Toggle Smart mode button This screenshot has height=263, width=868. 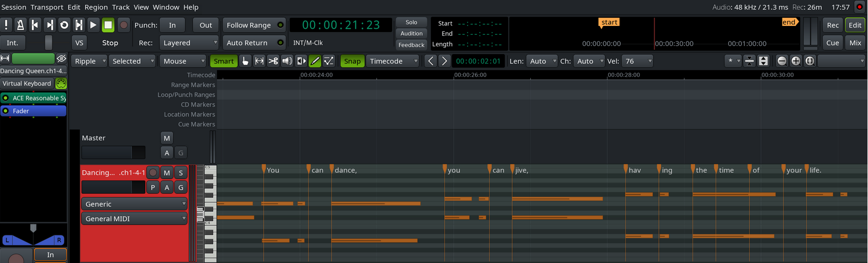click(x=223, y=61)
